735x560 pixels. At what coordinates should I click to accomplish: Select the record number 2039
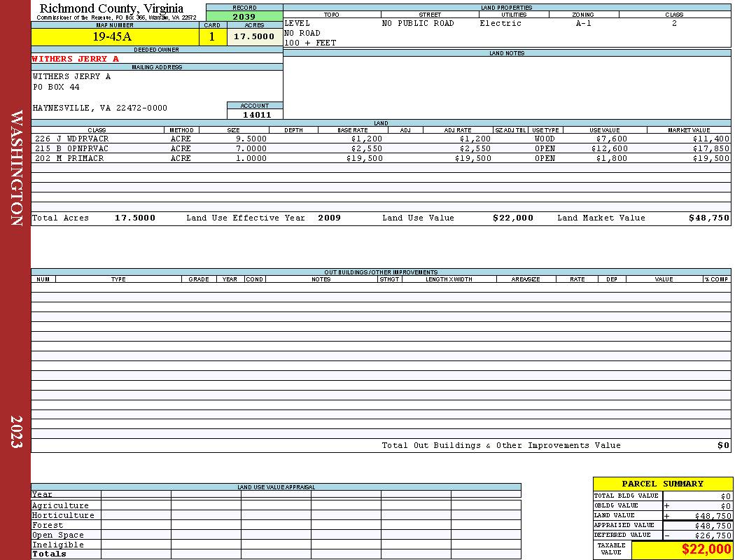(x=244, y=17)
